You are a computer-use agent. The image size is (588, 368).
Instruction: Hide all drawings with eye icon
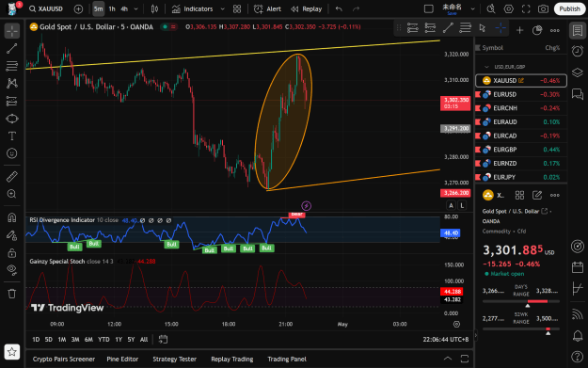point(12,270)
